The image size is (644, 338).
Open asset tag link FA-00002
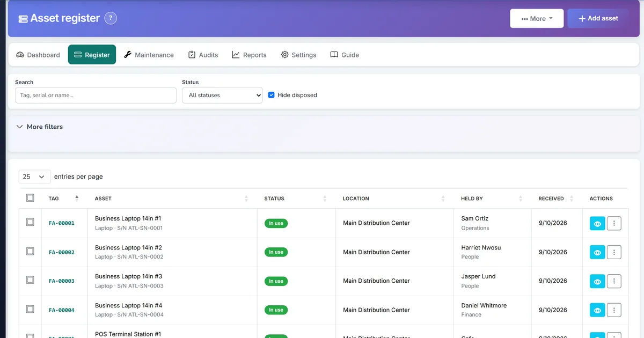coord(62,252)
